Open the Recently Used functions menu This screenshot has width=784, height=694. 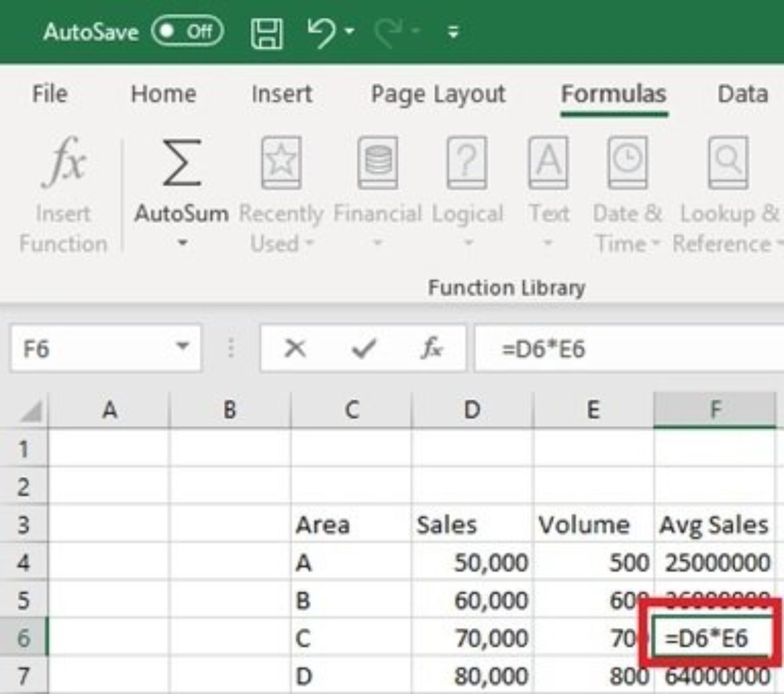pyautogui.click(x=282, y=195)
